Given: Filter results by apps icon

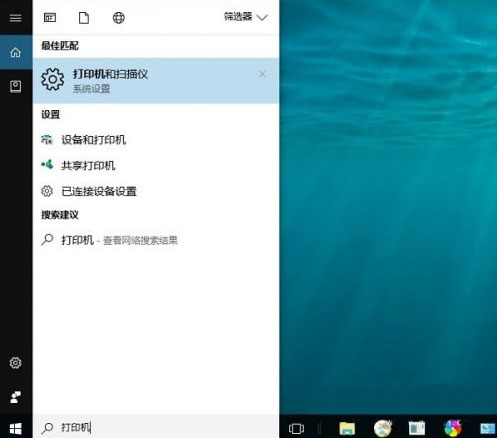Looking at the screenshot, I should (50, 18).
